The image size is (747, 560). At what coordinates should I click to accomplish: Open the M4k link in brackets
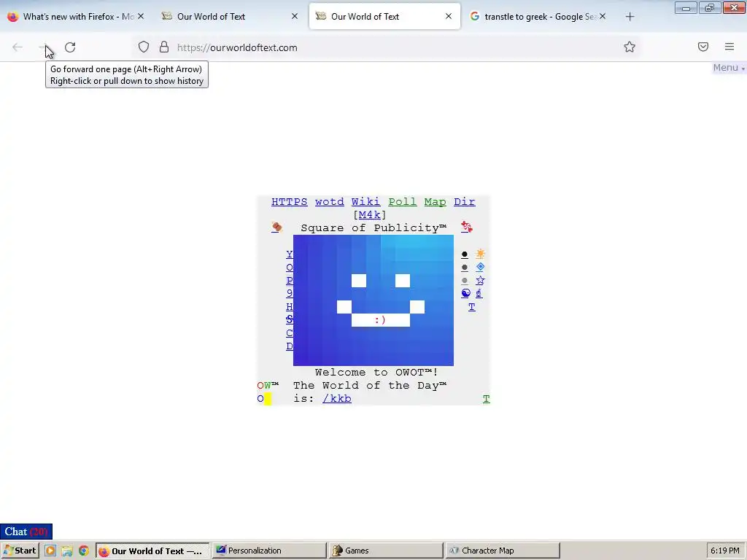tap(369, 215)
